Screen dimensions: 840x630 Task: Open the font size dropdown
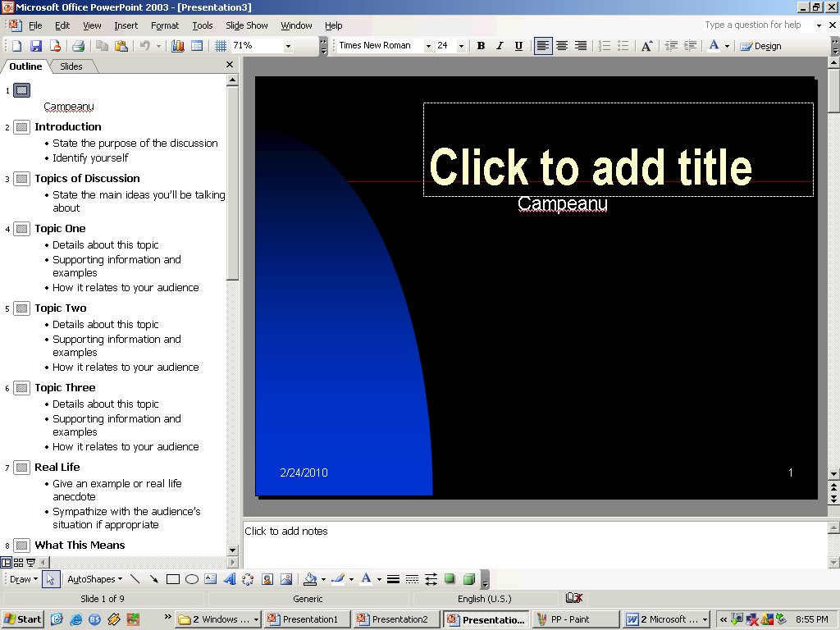(461, 46)
